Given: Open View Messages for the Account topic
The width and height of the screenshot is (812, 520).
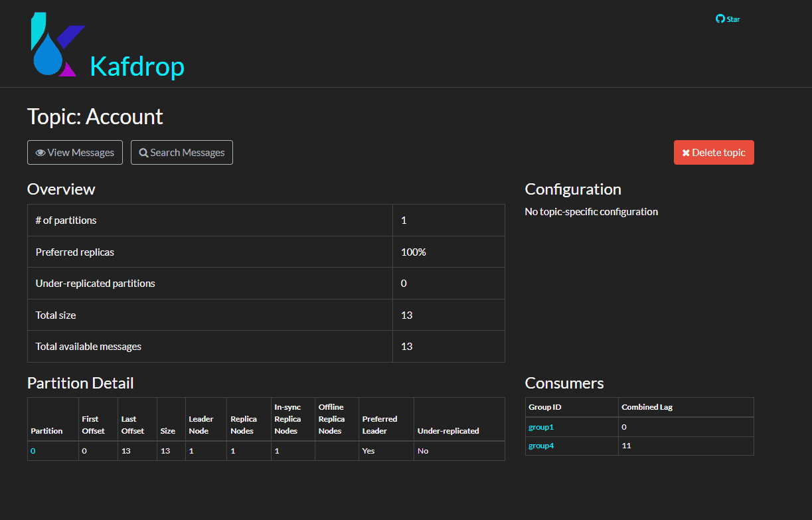Looking at the screenshot, I should [74, 152].
